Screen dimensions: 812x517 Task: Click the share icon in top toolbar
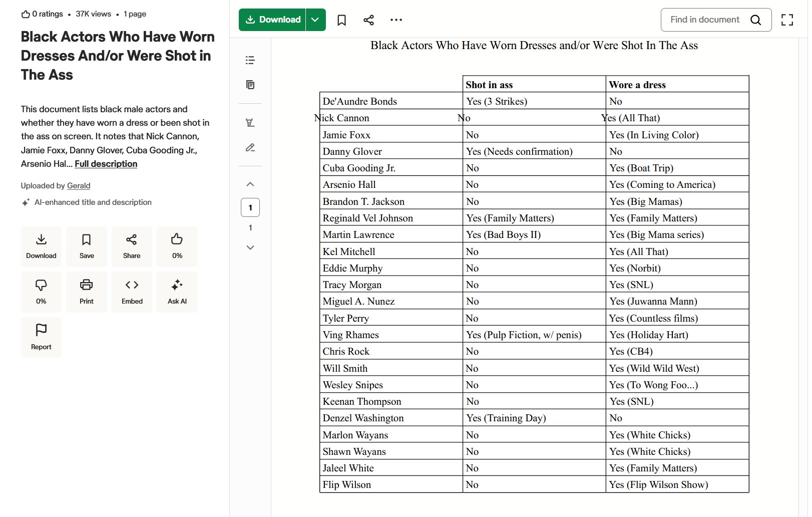[x=368, y=20]
